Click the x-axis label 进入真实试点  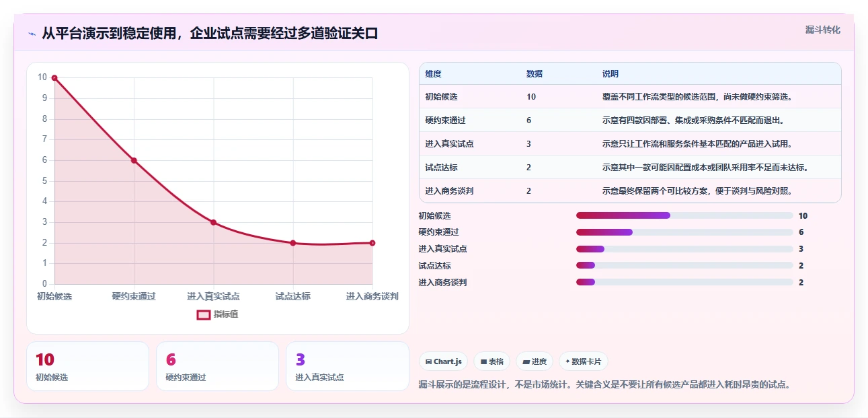[213, 296]
